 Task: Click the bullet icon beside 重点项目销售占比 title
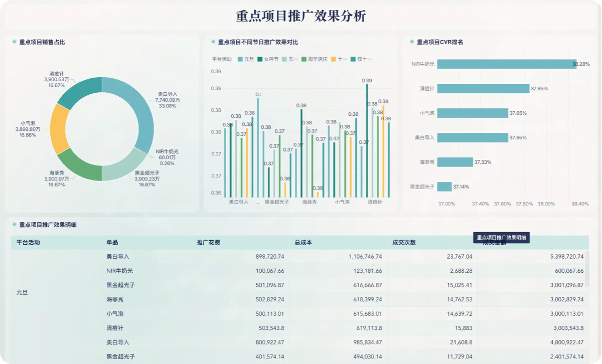click(14, 42)
